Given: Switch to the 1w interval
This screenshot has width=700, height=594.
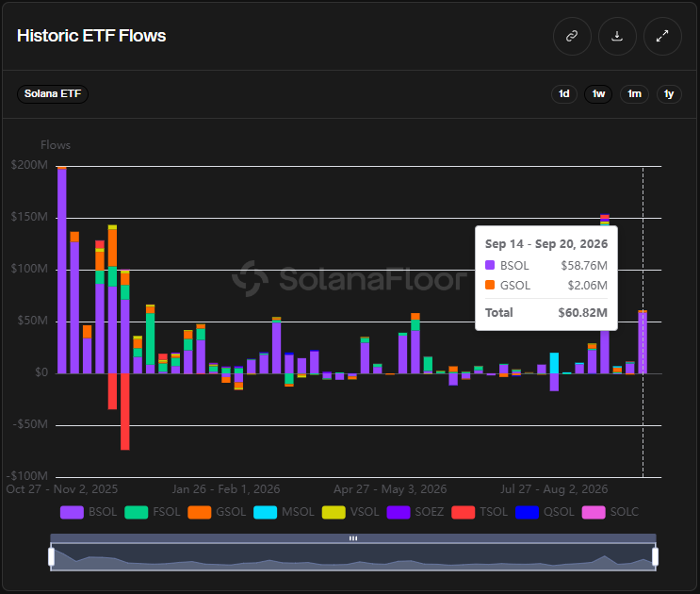Looking at the screenshot, I should 598,93.
